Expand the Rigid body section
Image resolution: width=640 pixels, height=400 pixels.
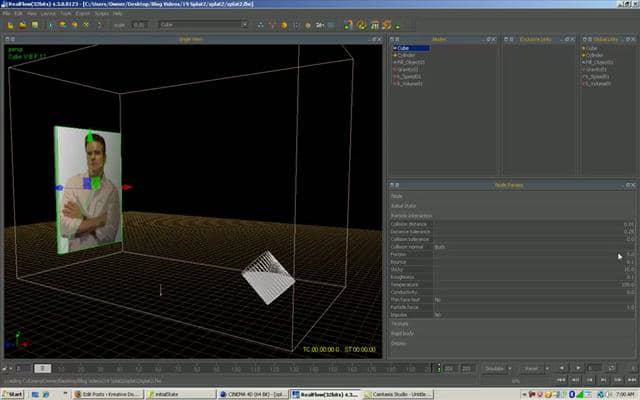tap(401, 333)
